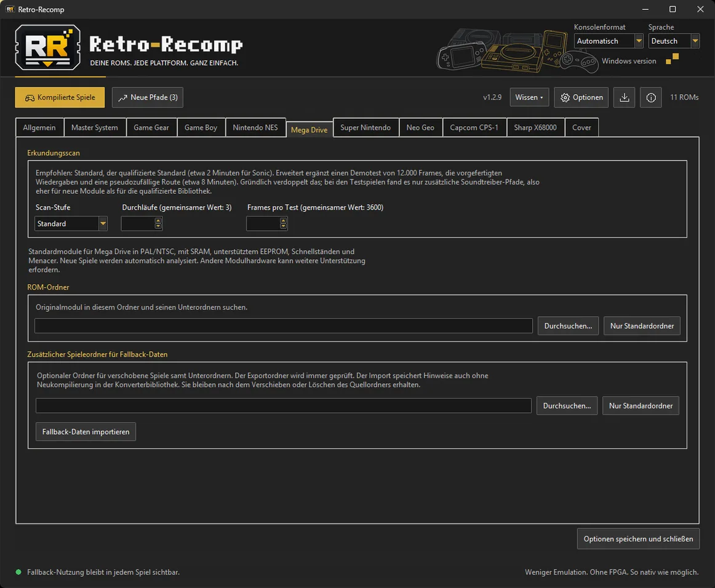Expand the Konsolenformat Automatisch combo box

point(609,41)
